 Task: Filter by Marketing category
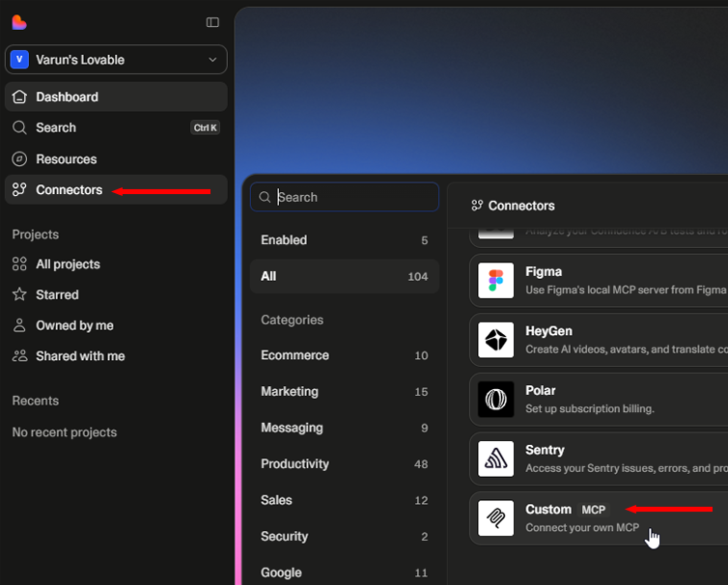point(345,391)
